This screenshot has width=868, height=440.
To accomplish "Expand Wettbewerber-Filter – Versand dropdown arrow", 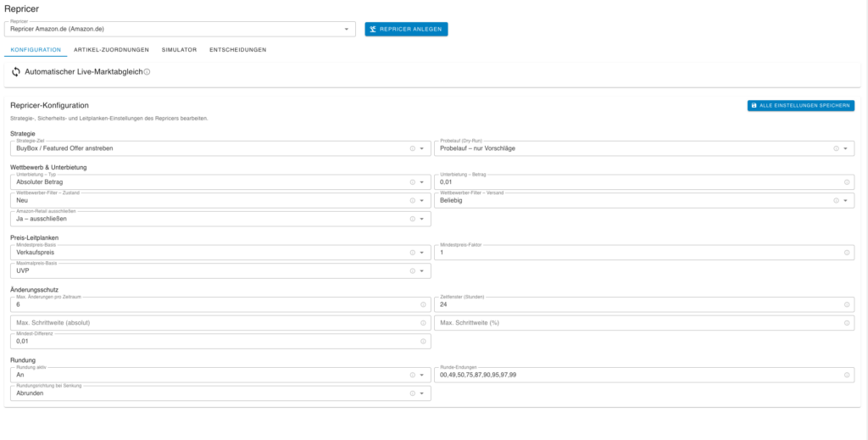I will click(x=845, y=200).
